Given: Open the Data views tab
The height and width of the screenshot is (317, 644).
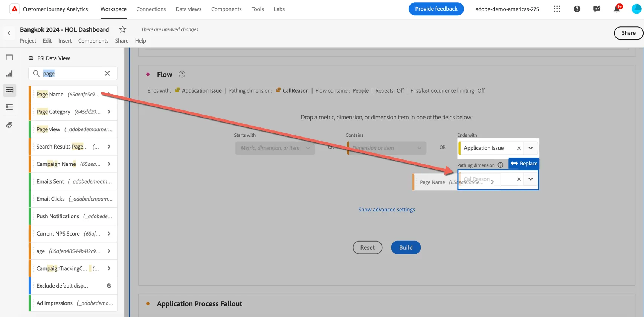Looking at the screenshot, I should 188,9.
